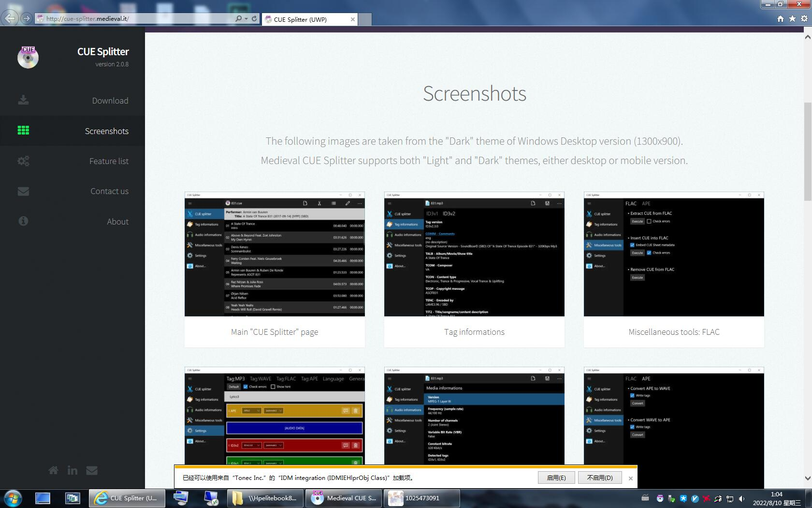Open browser Tools gear icon
This screenshot has width=812, height=508.
804,18
